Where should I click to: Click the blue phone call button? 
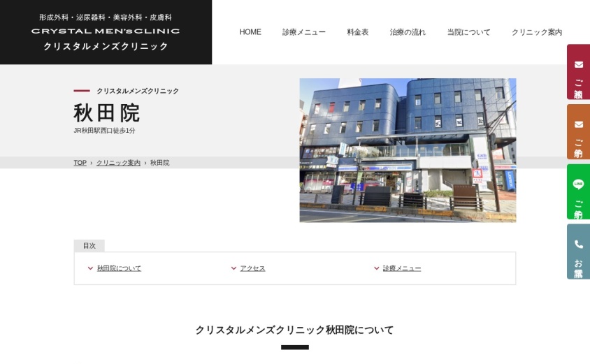578,252
